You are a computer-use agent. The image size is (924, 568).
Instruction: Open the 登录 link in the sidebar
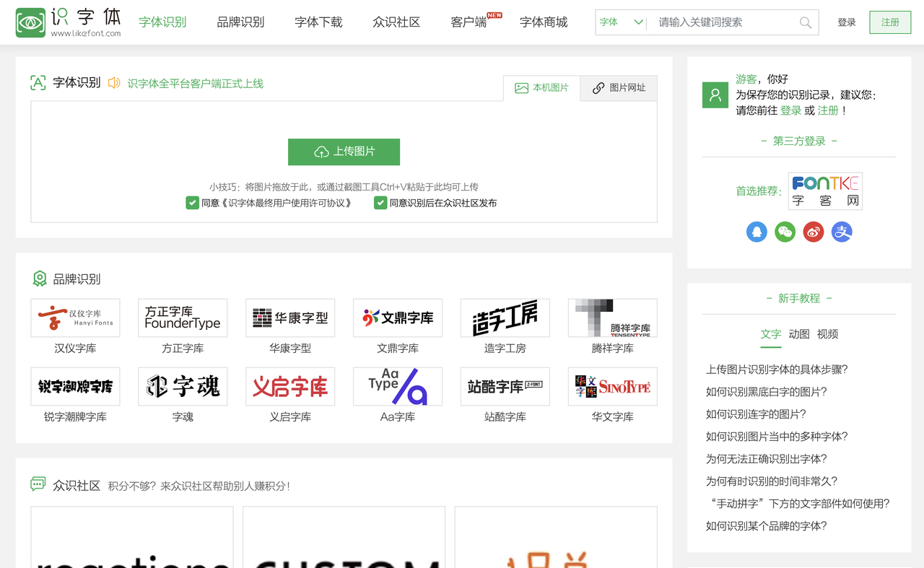(791, 110)
